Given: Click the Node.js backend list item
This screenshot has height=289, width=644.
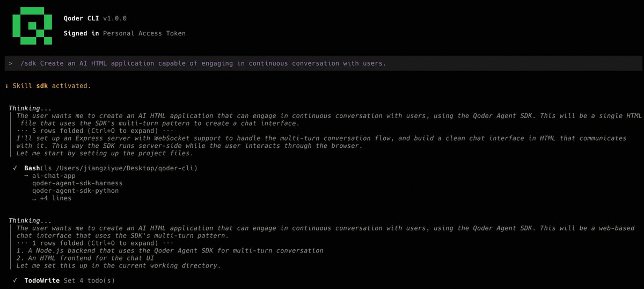Looking at the screenshot, I should tap(170, 251).
